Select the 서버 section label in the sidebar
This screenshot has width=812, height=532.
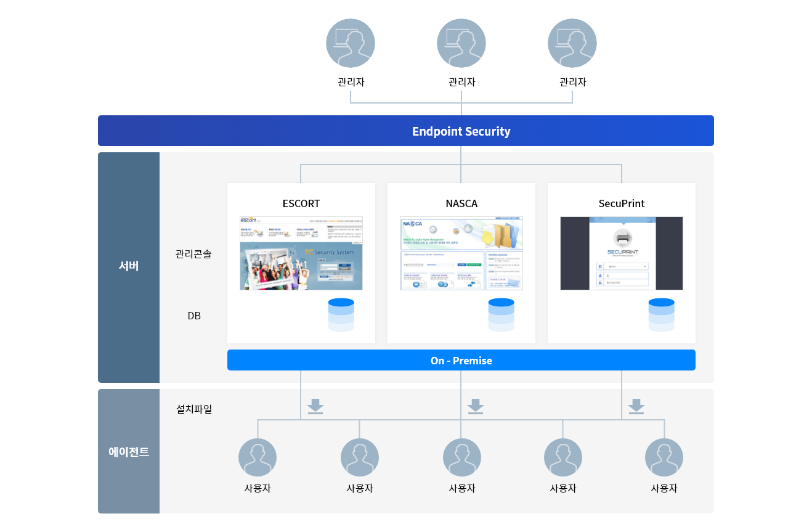coord(129,266)
